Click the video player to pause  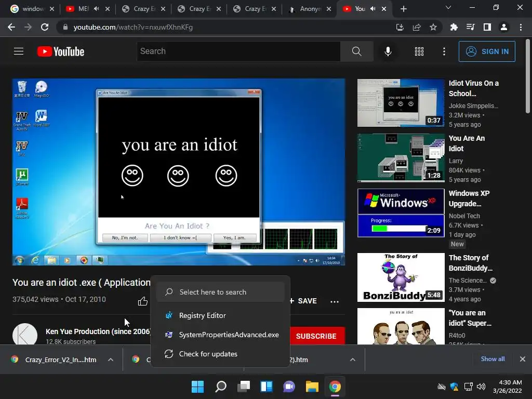click(179, 172)
